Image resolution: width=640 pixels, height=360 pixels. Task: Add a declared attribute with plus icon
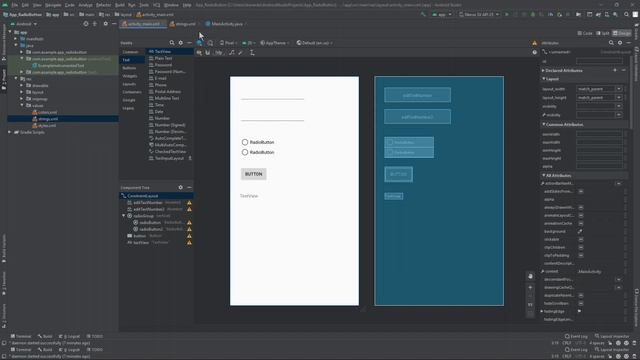click(615, 70)
